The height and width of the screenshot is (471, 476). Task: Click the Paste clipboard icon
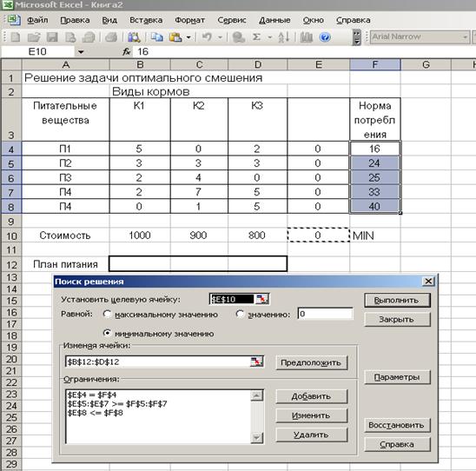click(x=175, y=37)
